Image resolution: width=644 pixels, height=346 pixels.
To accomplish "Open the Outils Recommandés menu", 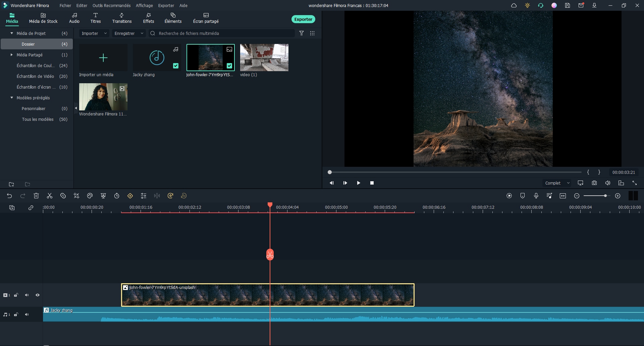I will point(112,5).
